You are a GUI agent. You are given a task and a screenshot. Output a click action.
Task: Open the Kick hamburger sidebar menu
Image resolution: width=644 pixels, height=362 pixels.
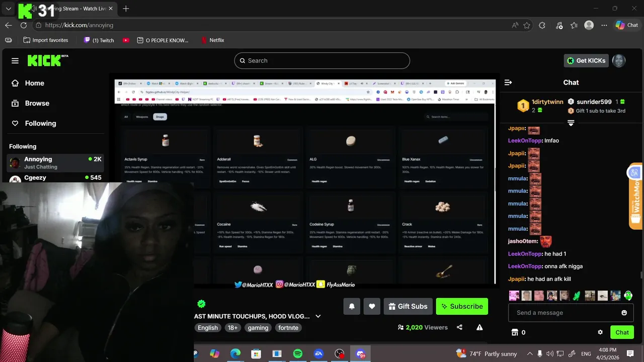(x=15, y=61)
